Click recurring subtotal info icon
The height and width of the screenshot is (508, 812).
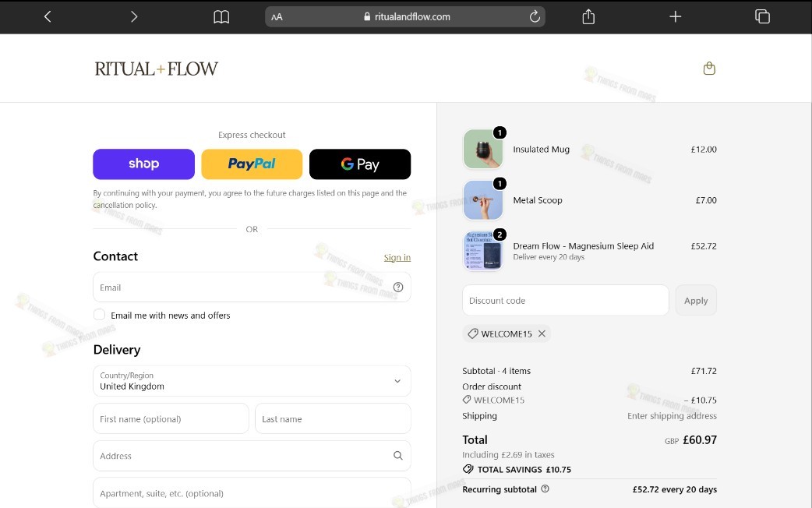coord(545,489)
